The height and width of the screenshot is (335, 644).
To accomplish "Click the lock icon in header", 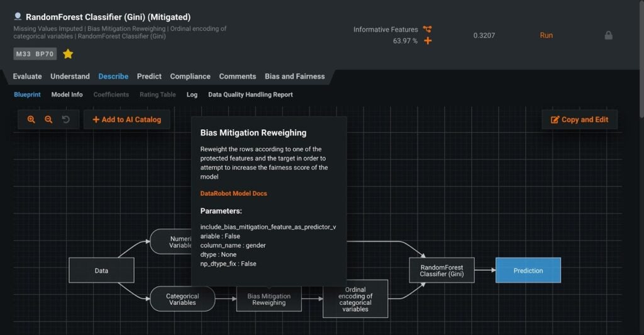I will click(608, 35).
